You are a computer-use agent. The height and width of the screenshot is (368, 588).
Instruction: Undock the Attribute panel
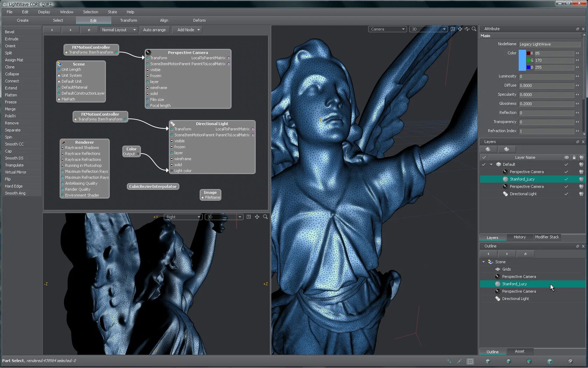(577, 29)
